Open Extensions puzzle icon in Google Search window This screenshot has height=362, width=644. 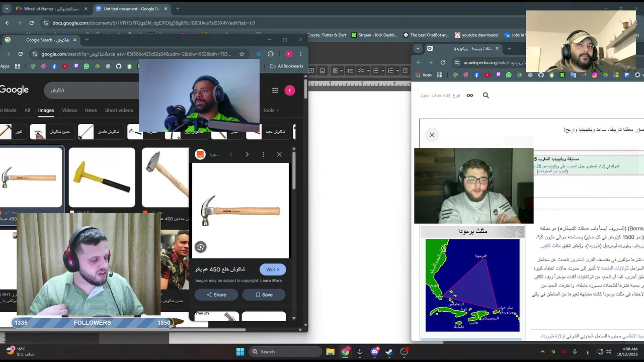(271, 54)
